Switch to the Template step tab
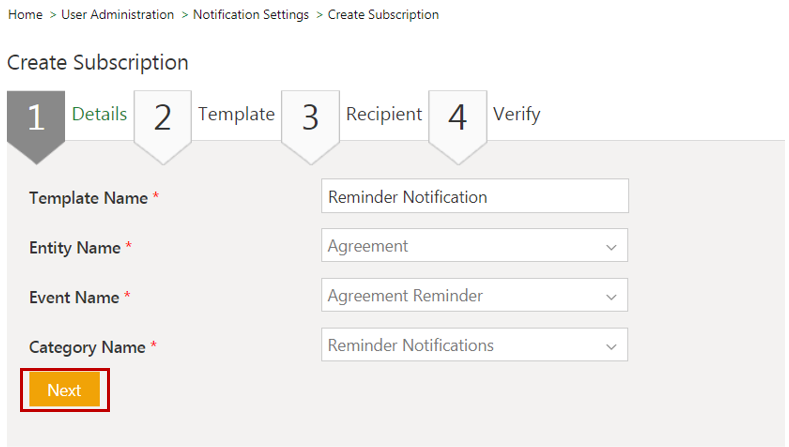This screenshot has width=789, height=447. click(236, 114)
